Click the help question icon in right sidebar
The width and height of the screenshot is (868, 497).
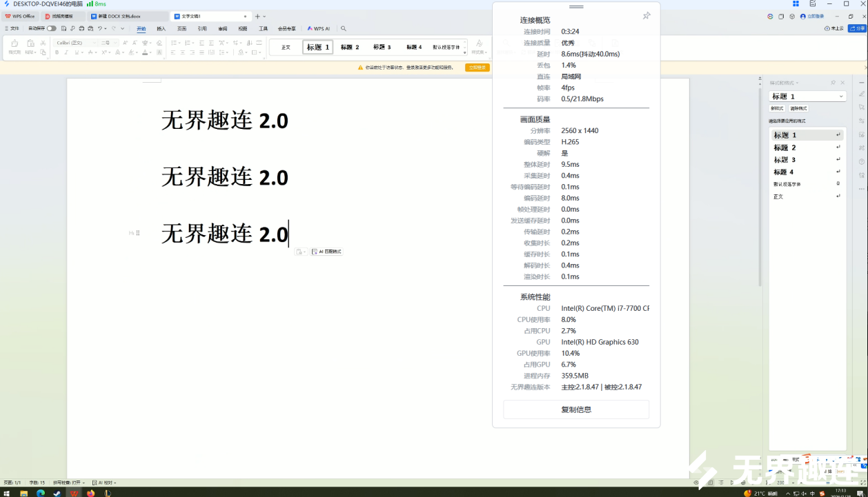click(x=861, y=161)
